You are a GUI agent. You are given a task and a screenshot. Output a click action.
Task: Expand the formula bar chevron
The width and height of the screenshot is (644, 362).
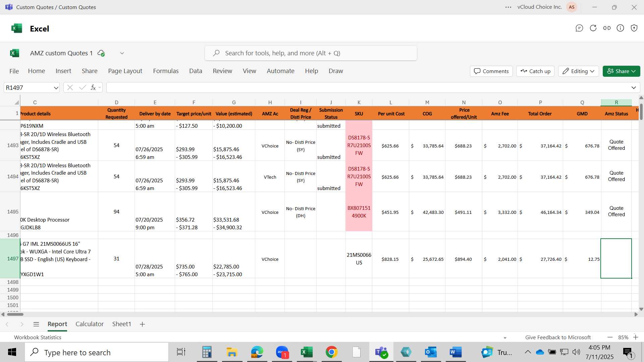coord(634,88)
